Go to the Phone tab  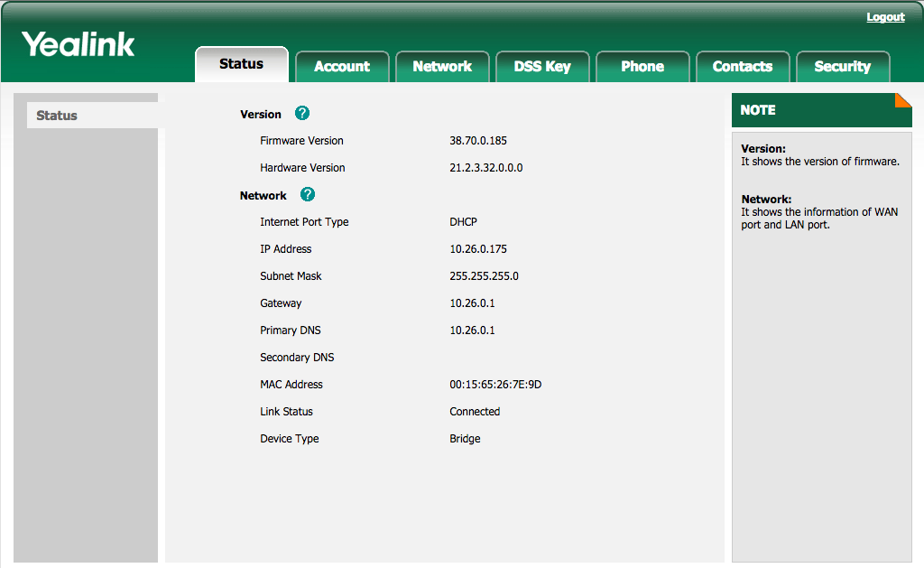(642, 67)
